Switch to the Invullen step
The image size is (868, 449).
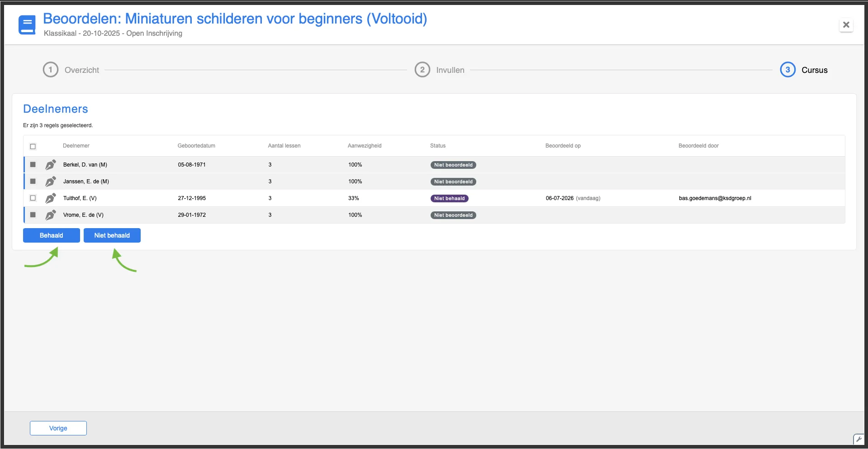click(x=450, y=70)
